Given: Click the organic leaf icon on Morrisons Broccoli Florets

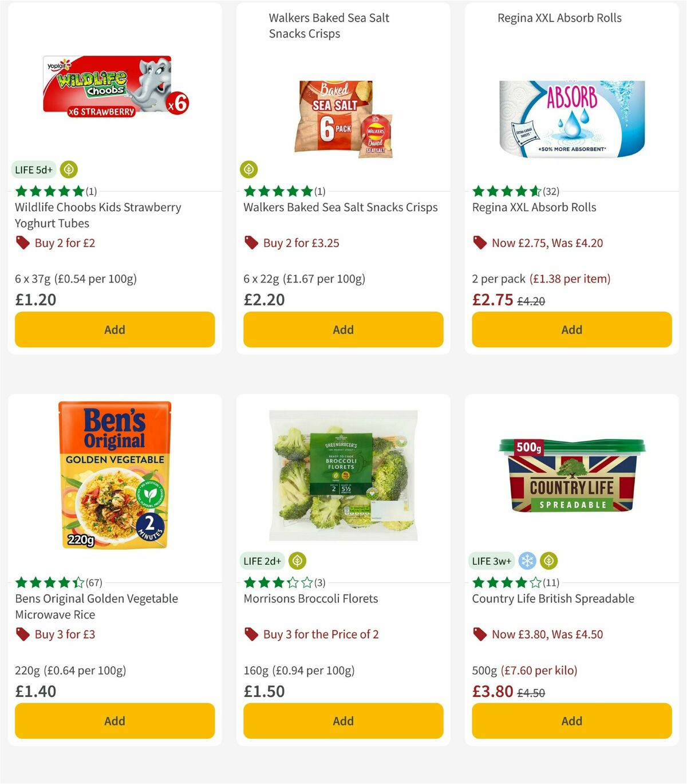Looking at the screenshot, I should (298, 561).
